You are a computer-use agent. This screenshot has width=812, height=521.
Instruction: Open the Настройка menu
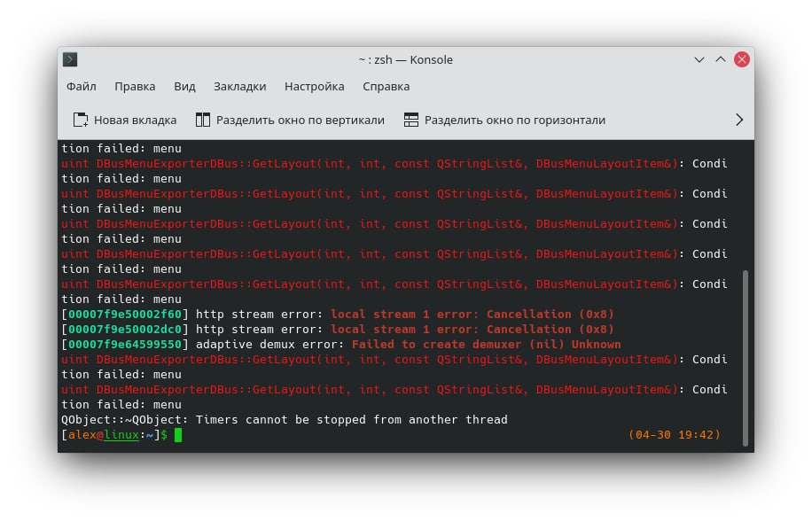coord(315,87)
